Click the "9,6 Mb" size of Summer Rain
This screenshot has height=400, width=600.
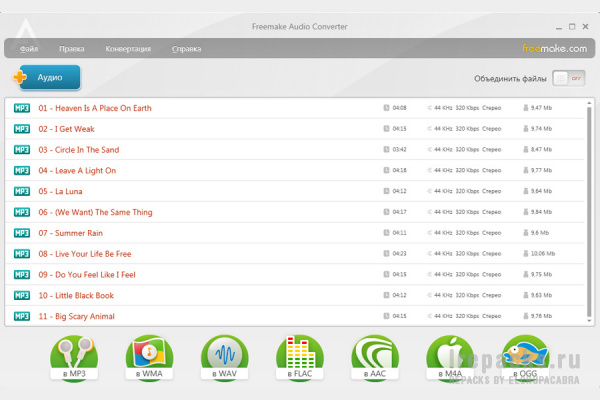tap(540, 233)
